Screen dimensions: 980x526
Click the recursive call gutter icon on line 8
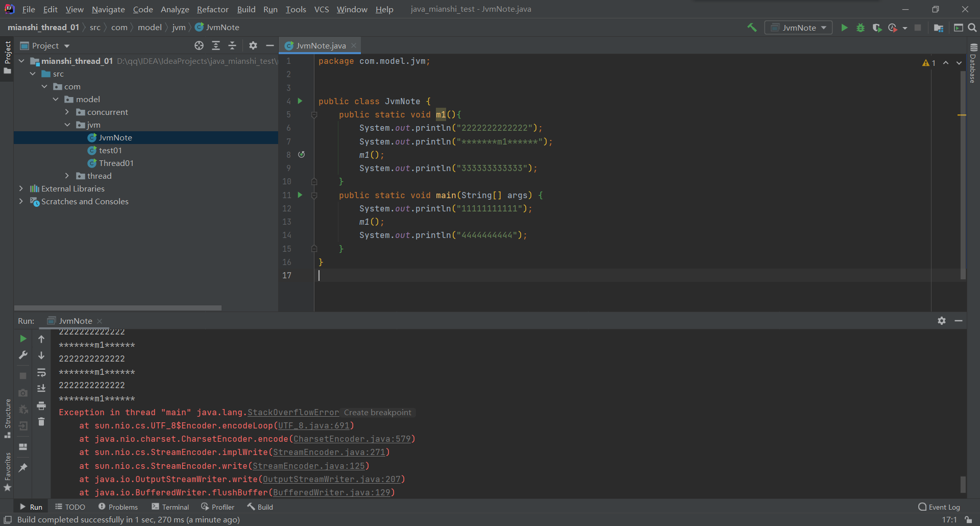point(301,155)
